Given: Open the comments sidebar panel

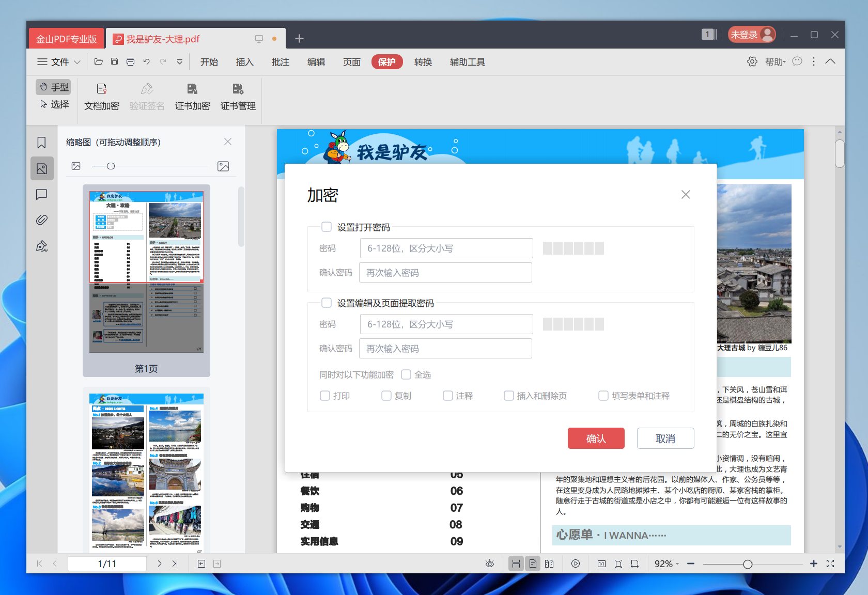Looking at the screenshot, I should [x=42, y=194].
